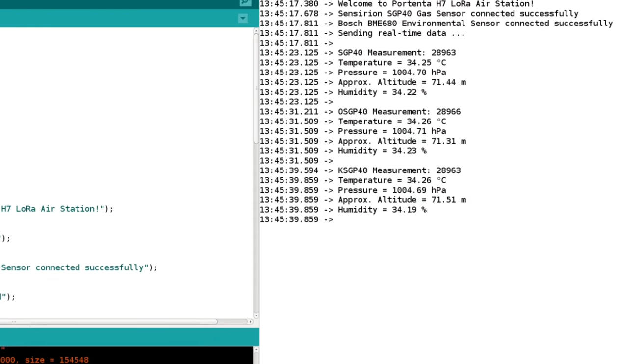643x364 pixels.
Task: Click the "Approx. Altitude = 71.31 m" reading
Action: pos(402,141)
